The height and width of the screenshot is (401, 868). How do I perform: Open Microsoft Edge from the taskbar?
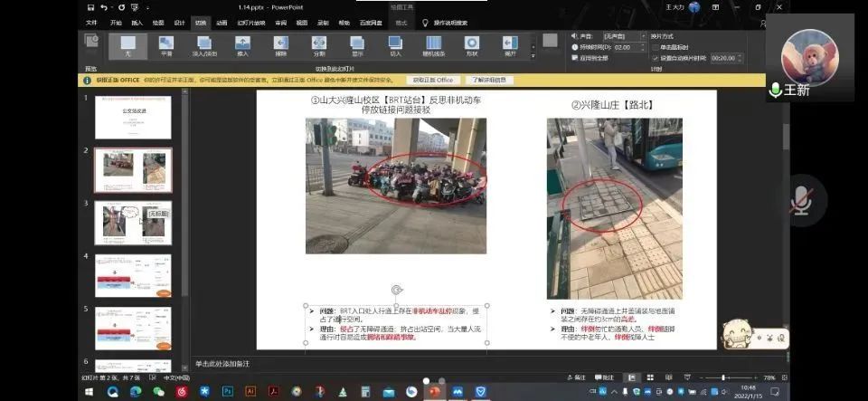136,392
